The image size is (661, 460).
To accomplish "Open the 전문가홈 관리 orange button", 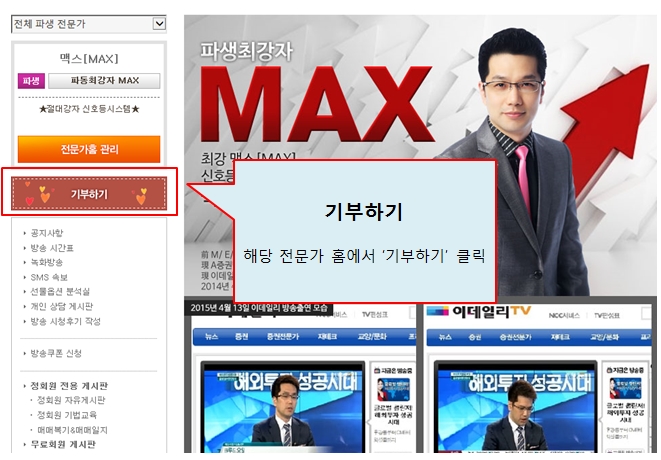I will [89, 149].
